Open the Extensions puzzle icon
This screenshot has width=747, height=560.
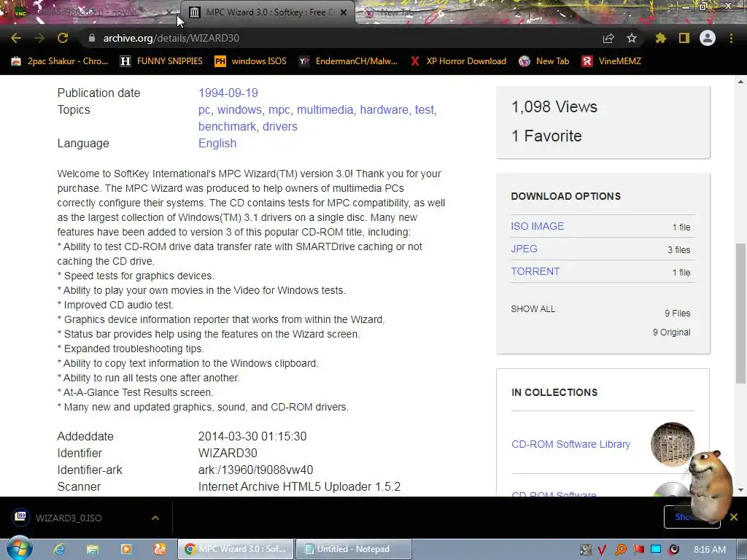pos(661,38)
